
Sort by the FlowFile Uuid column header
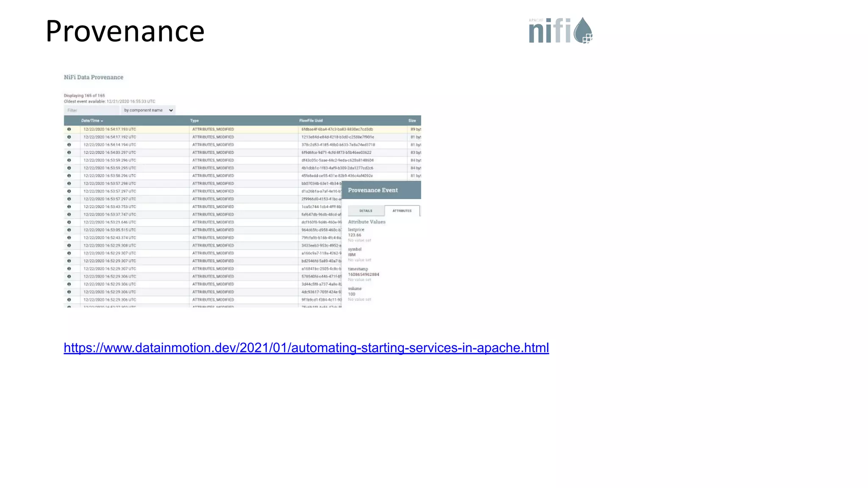[311, 121]
